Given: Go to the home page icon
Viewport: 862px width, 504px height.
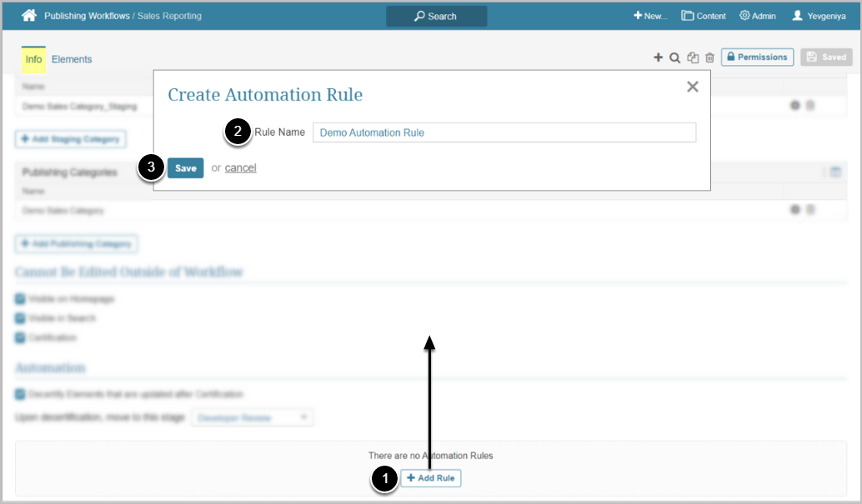Looking at the screenshot, I should [29, 15].
